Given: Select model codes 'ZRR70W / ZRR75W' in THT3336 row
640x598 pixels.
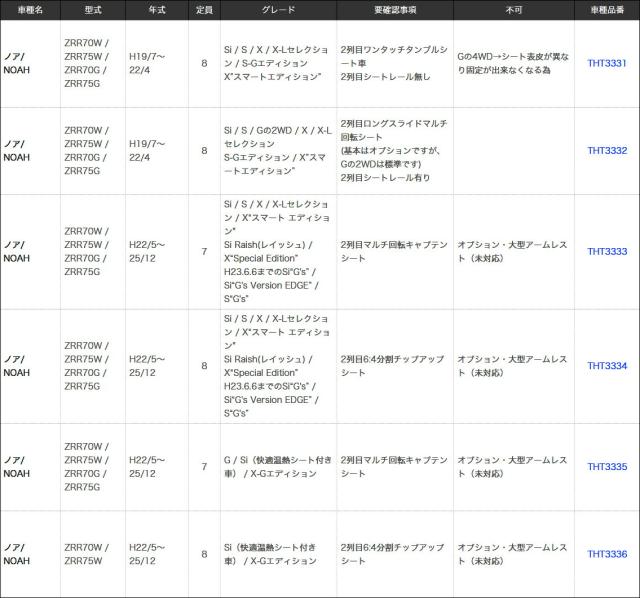Looking at the screenshot, I should pos(87,554).
